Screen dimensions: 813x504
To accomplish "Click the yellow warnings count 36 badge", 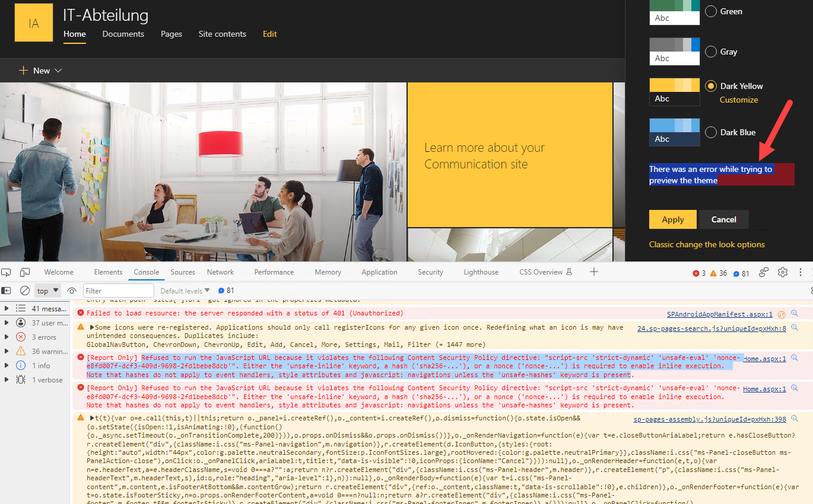I will pos(719,273).
